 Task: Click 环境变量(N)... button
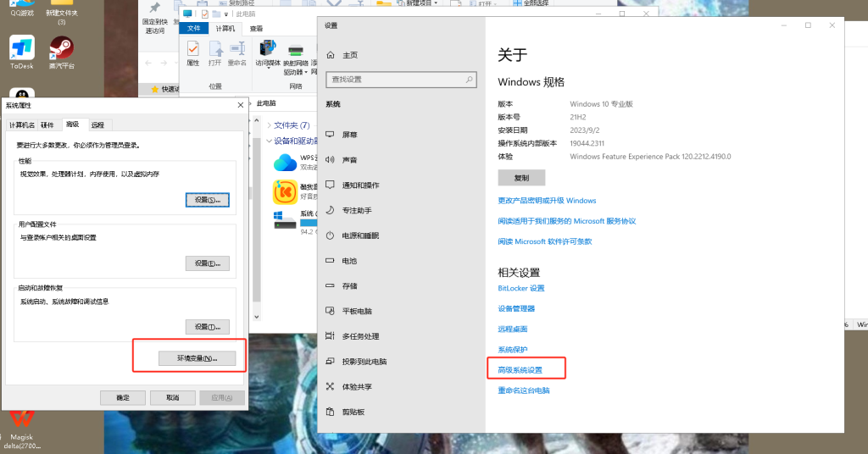pyautogui.click(x=197, y=358)
